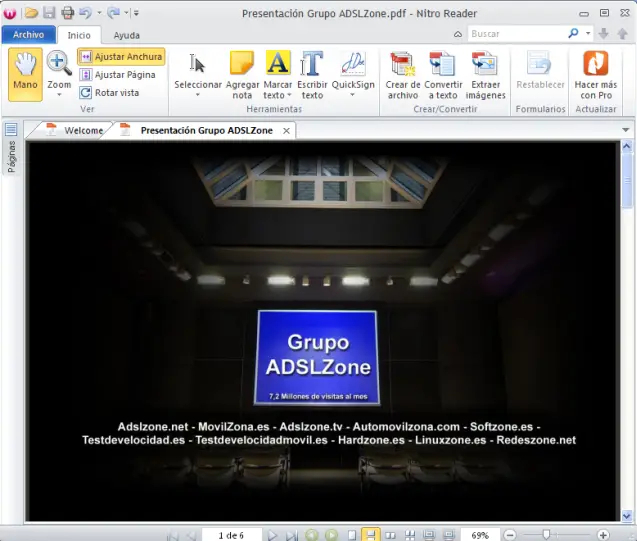Click the Restablecer forms button
This screenshot has width=637, height=541.
[540, 69]
